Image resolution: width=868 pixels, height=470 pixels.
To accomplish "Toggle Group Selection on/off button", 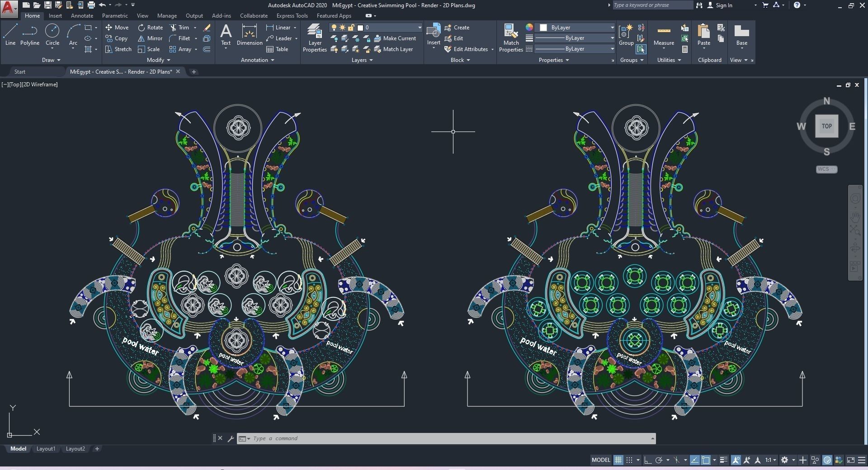I will (641, 49).
